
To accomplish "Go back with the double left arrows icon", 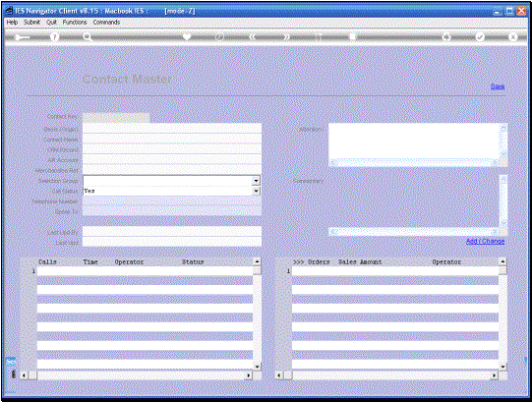I will point(252,36).
